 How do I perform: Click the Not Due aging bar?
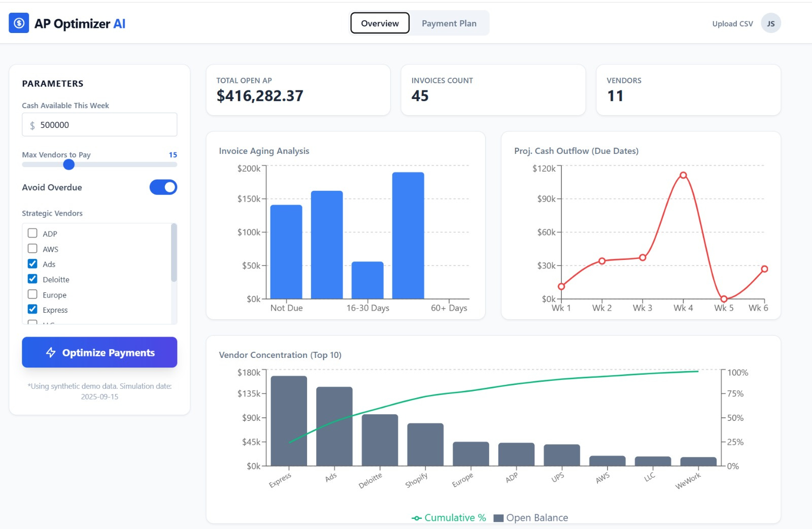286,252
